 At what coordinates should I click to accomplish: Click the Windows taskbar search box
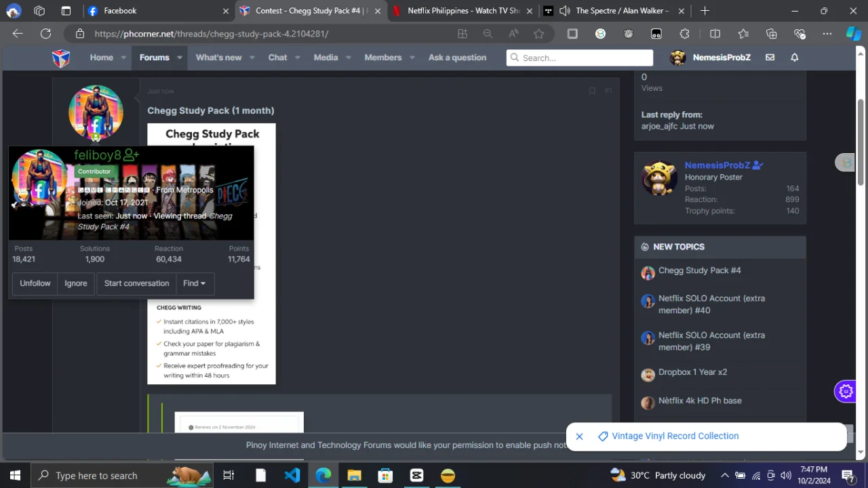[122, 475]
